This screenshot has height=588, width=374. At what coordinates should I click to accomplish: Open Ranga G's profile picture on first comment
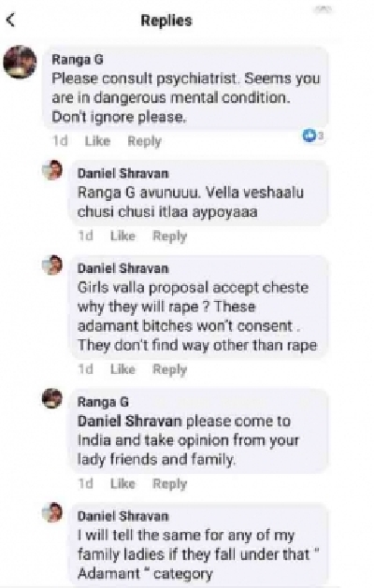[x=20, y=62]
